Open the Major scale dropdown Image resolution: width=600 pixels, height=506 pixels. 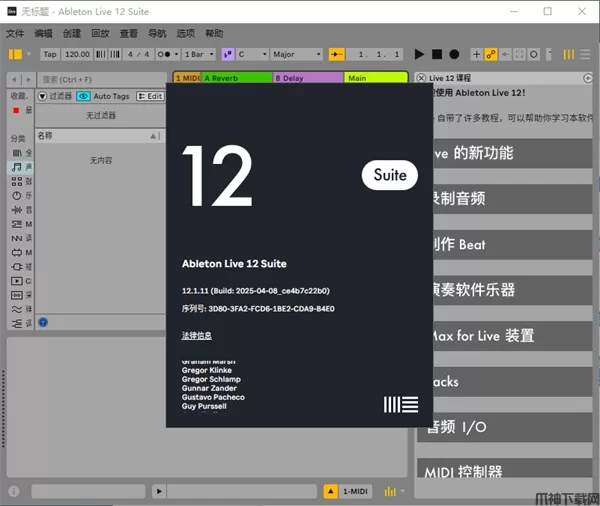coord(296,54)
